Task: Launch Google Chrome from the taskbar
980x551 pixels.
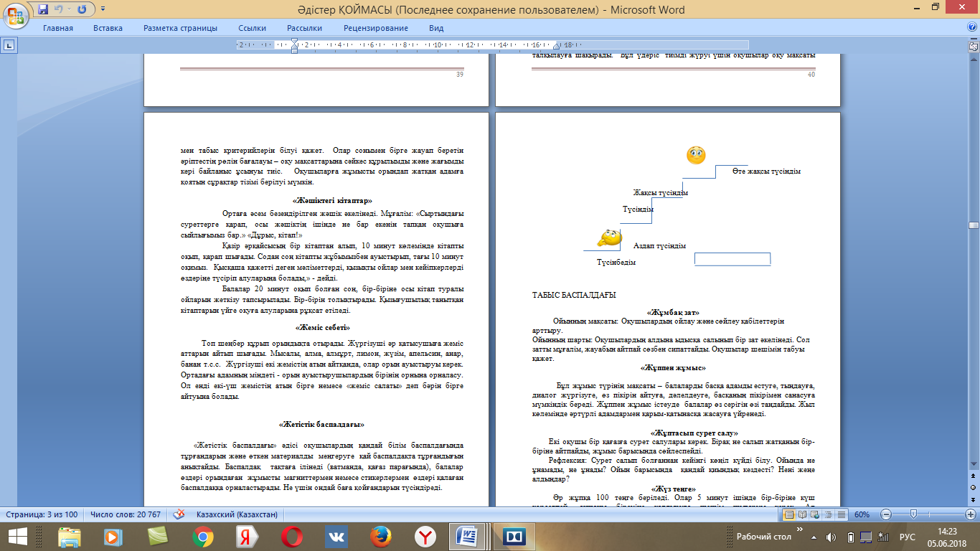Action: (x=203, y=536)
